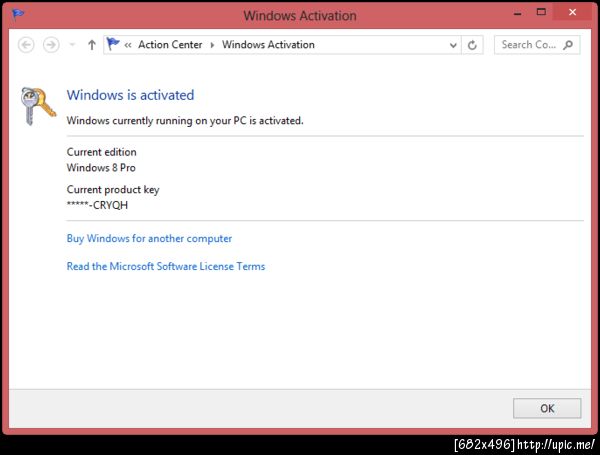Click the keys activation icon

(38, 106)
